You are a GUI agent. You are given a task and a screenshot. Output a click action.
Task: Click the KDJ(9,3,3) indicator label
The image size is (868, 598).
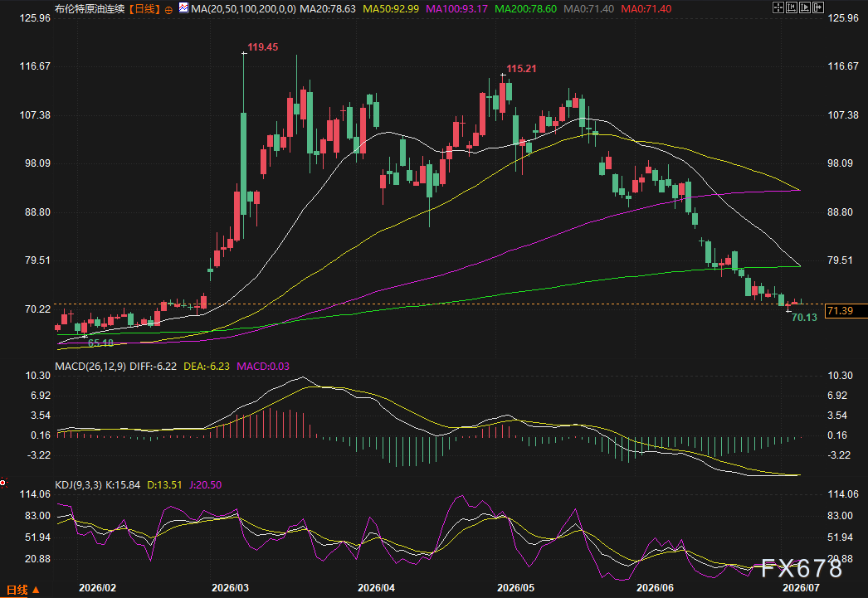click(x=78, y=485)
